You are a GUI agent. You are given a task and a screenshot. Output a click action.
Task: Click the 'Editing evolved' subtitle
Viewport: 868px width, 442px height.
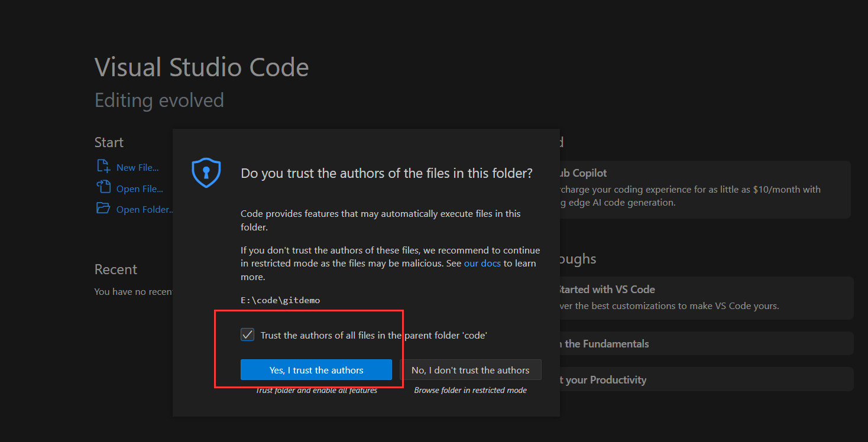[159, 100]
